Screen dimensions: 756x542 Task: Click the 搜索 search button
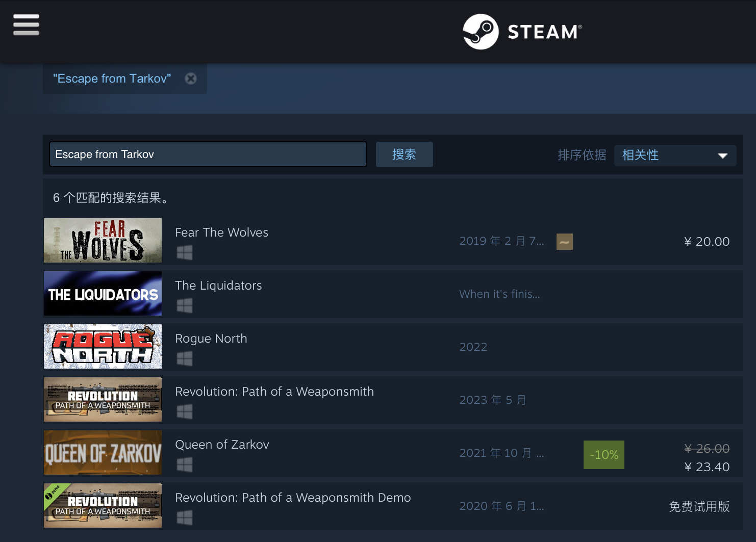pyautogui.click(x=405, y=154)
